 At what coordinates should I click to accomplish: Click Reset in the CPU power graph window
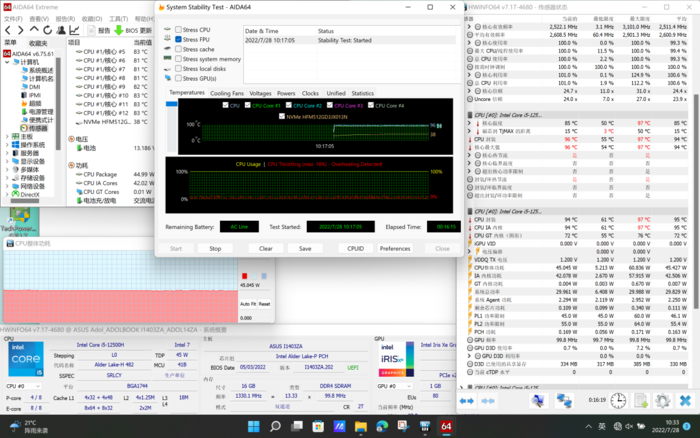tap(264, 304)
